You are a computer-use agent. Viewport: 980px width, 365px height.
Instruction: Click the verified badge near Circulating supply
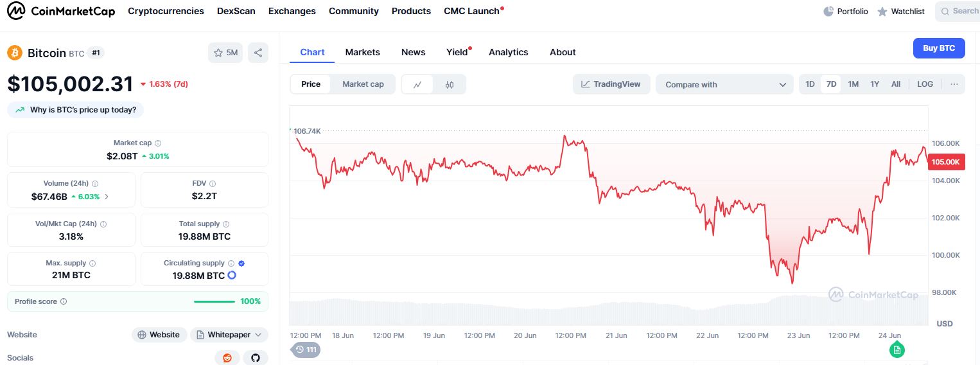tap(241, 263)
